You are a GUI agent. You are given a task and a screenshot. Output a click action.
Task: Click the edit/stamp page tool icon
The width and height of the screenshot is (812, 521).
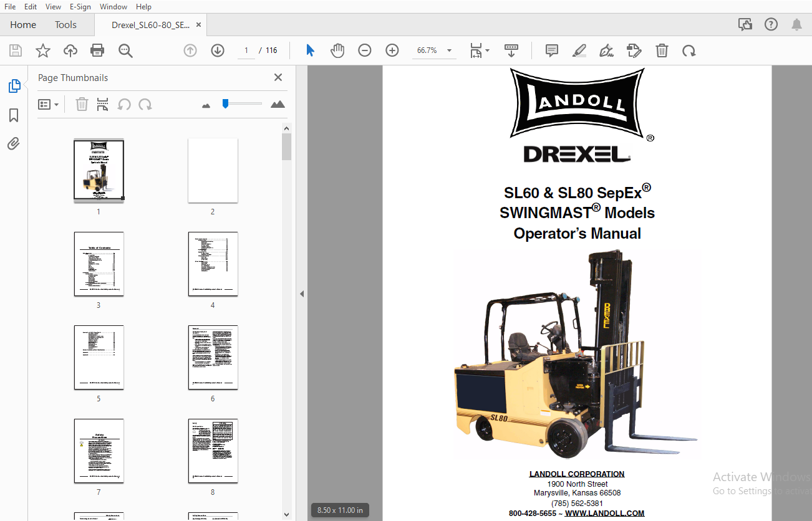[x=634, y=50]
